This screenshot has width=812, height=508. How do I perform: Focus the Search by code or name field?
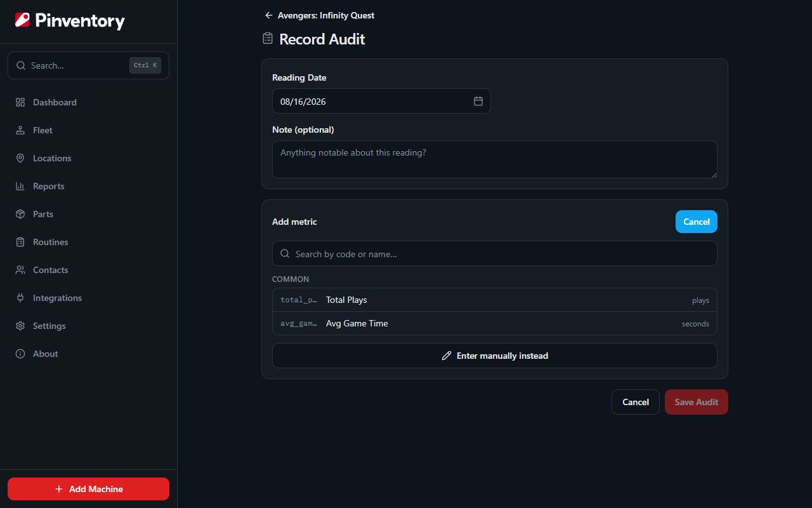[495, 253]
